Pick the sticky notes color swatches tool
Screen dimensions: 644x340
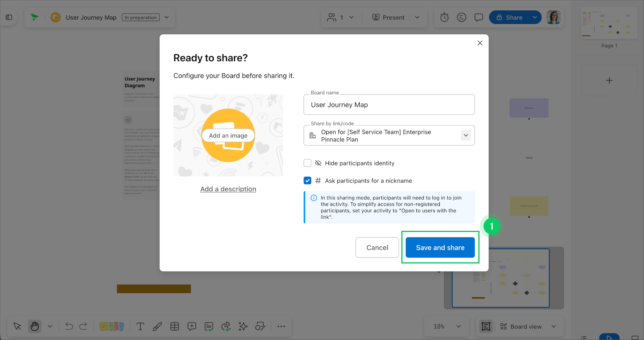click(x=112, y=326)
